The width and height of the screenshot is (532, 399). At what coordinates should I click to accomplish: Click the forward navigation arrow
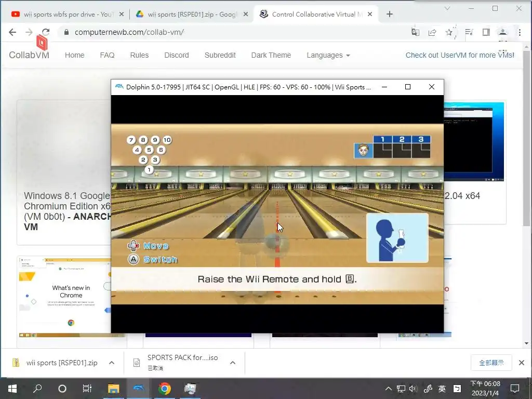point(29,32)
